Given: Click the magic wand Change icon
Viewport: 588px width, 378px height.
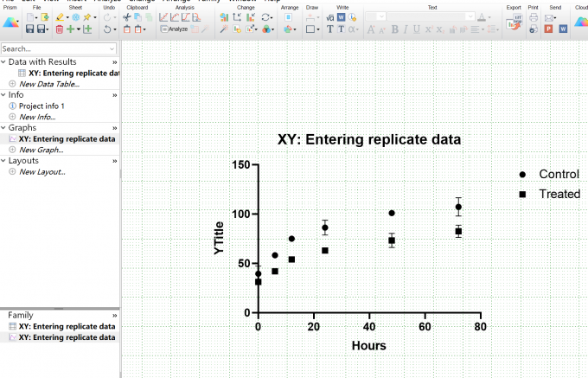Looking at the screenshot, I should pyautogui.click(x=224, y=29).
